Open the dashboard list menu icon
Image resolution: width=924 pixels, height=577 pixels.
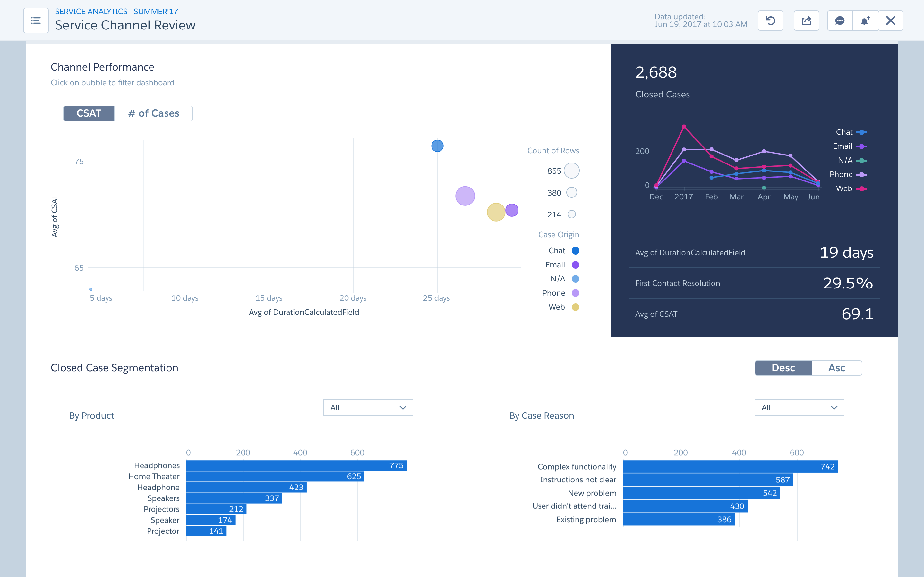click(36, 21)
